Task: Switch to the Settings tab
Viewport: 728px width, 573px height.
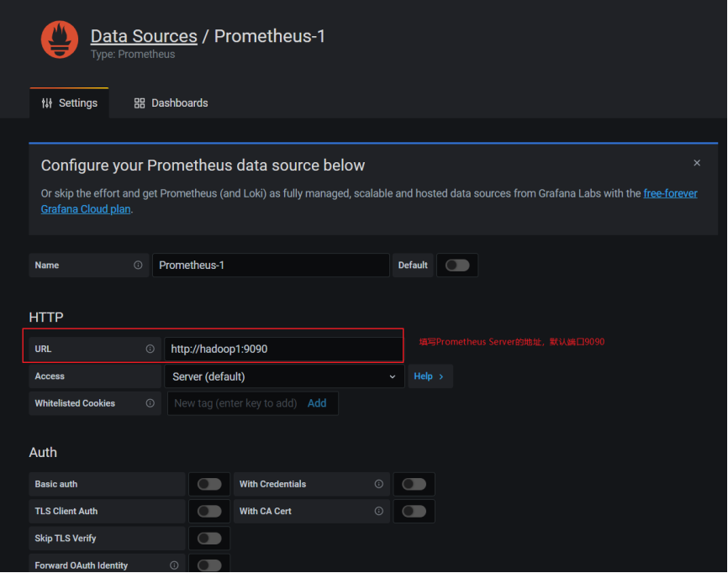Action: (x=69, y=103)
